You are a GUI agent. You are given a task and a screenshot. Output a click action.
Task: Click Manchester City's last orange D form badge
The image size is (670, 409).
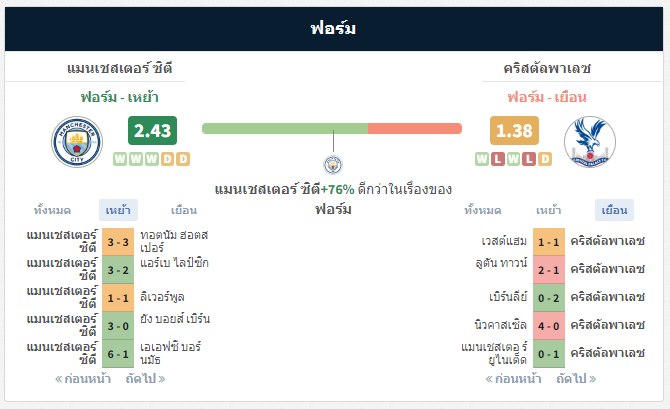pos(183,159)
